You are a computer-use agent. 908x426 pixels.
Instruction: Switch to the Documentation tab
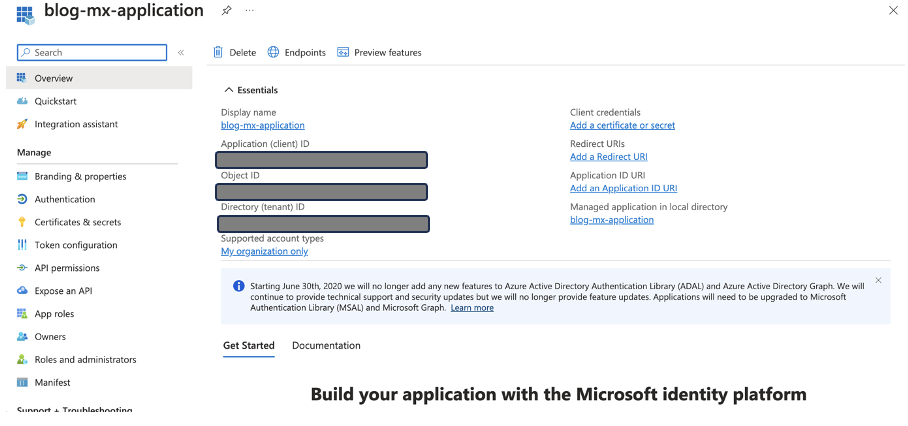pos(327,346)
